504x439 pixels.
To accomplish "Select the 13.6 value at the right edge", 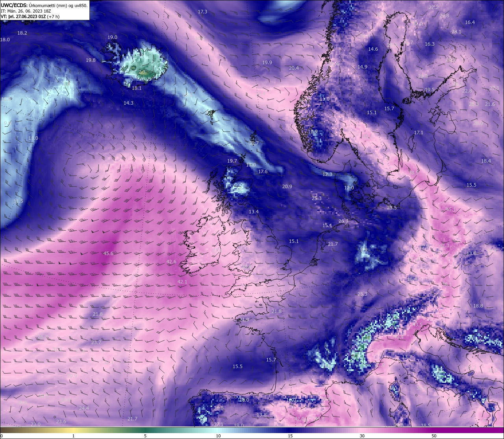I will click(471, 254).
